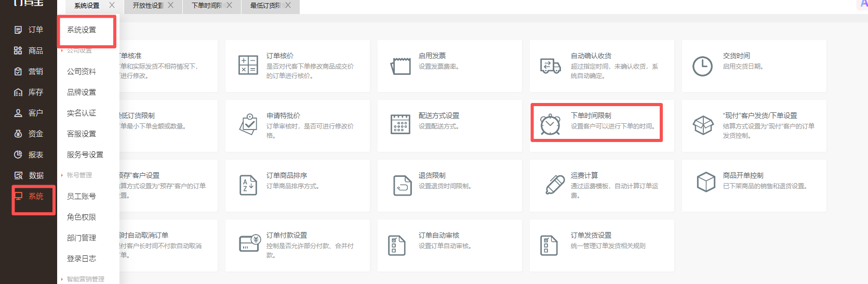Open the 订单商品排序 setting title

tap(287, 175)
